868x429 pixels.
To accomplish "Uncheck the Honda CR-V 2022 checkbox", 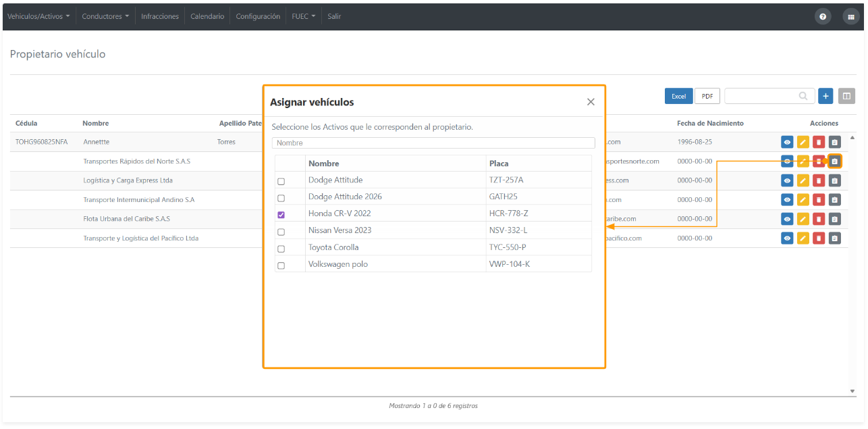I will coord(281,215).
